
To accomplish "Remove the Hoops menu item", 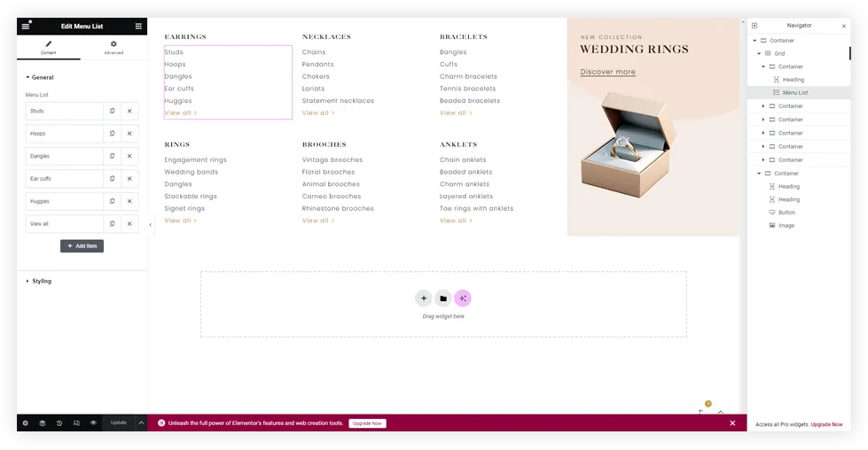I will [x=129, y=134].
